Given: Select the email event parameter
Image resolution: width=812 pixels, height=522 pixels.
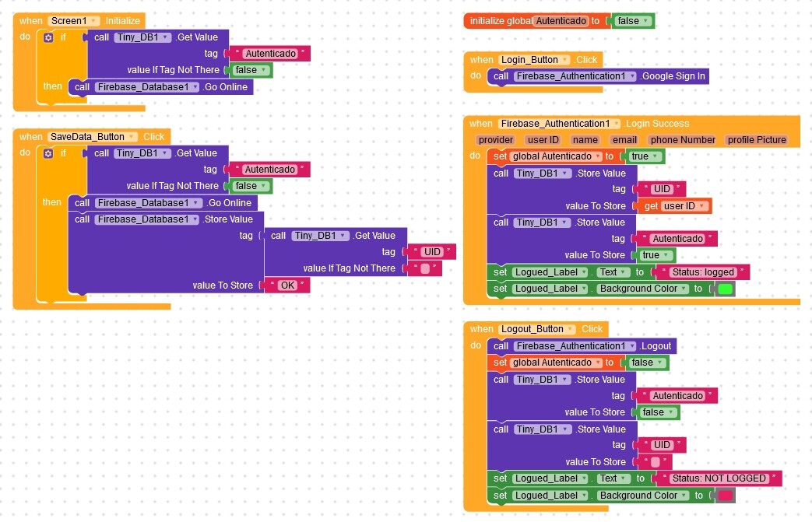Looking at the screenshot, I should 624,140.
